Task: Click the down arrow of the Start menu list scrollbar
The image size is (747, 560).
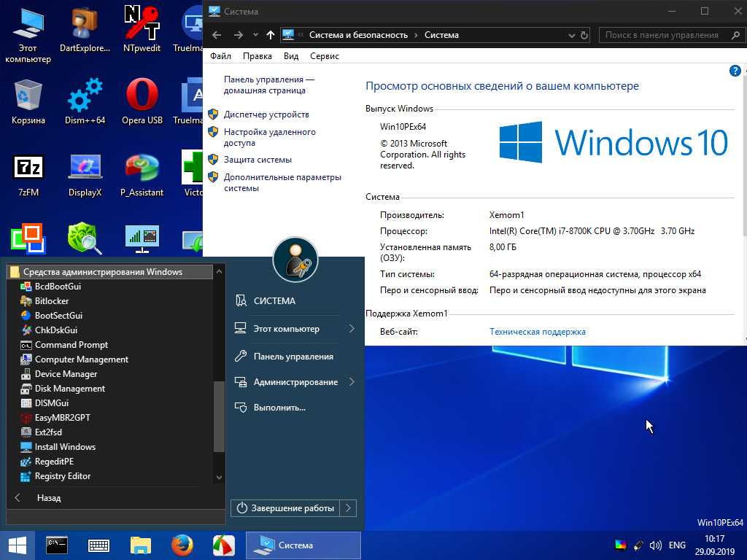Action: click(x=219, y=477)
